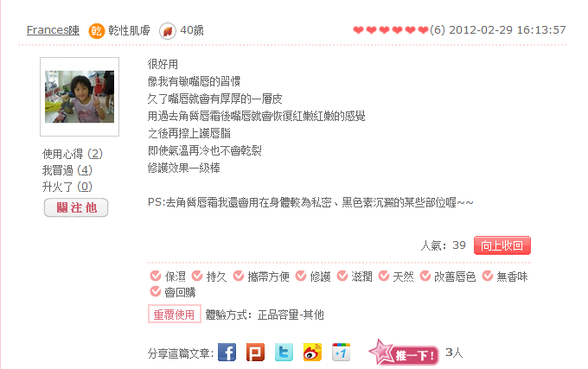
Task: Open the reviewer's avatar photo
Action: pos(80,97)
